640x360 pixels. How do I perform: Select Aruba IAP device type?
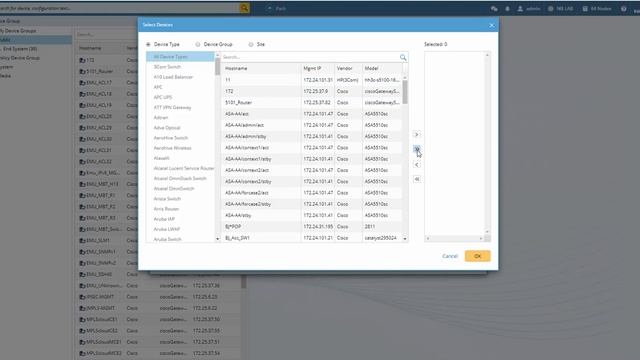point(180,219)
